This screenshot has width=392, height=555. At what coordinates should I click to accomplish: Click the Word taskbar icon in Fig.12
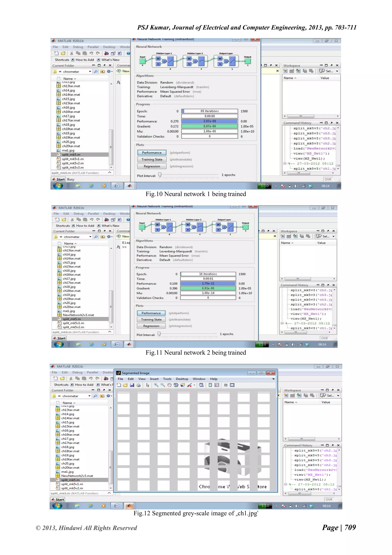117,506
